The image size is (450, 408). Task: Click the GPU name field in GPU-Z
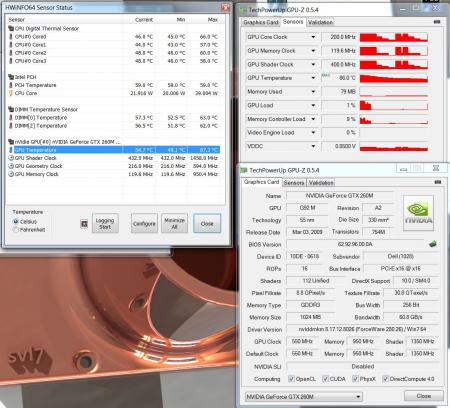click(x=340, y=196)
